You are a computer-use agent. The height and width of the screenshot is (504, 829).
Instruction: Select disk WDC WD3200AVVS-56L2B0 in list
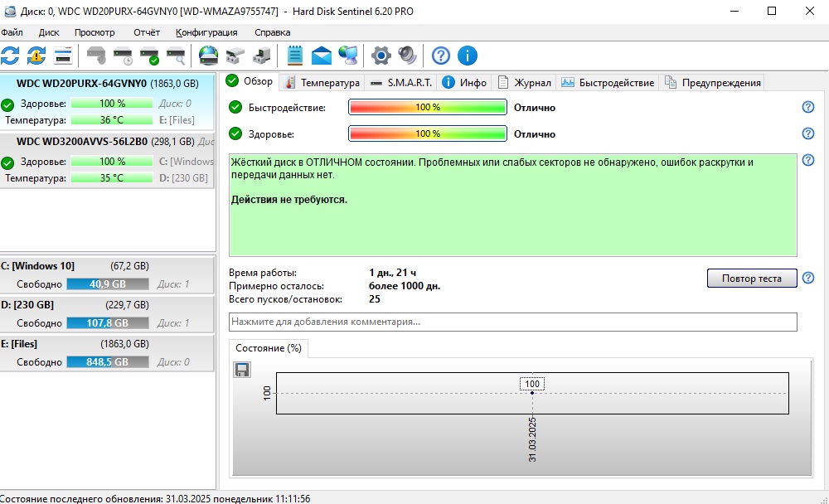point(107,160)
